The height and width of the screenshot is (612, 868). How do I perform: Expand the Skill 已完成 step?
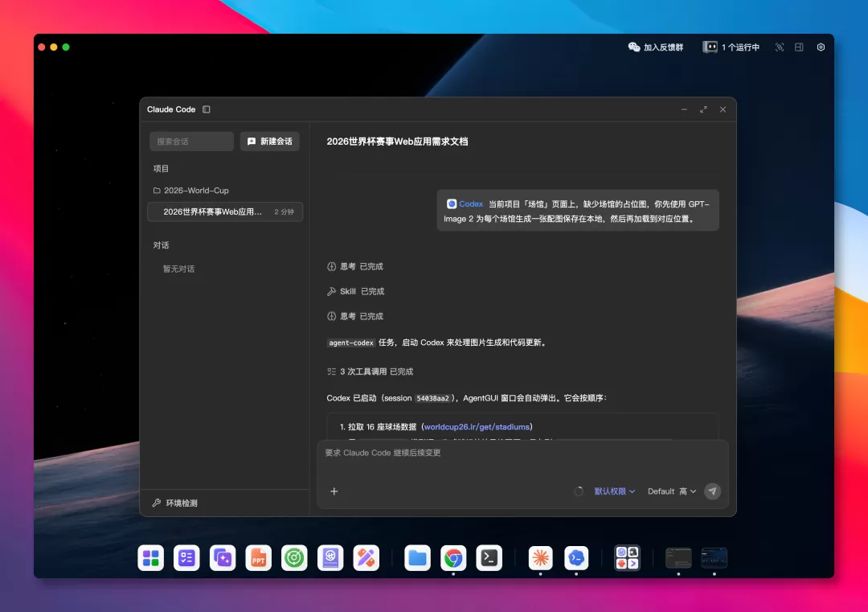pyautogui.click(x=355, y=291)
